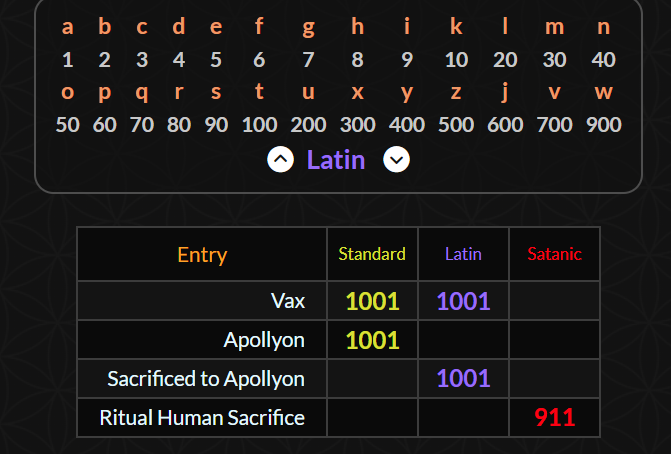This screenshot has height=454, width=671.
Task: Click the value 700 under v
Action: click(555, 125)
